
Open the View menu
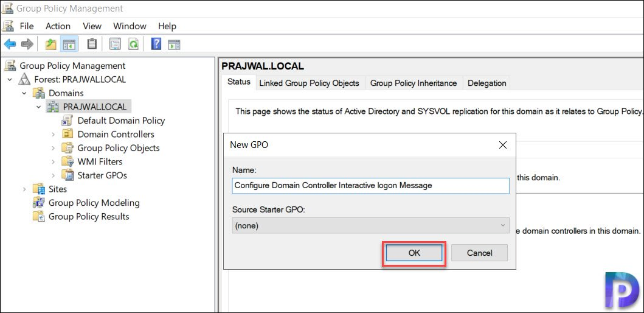pyautogui.click(x=92, y=26)
